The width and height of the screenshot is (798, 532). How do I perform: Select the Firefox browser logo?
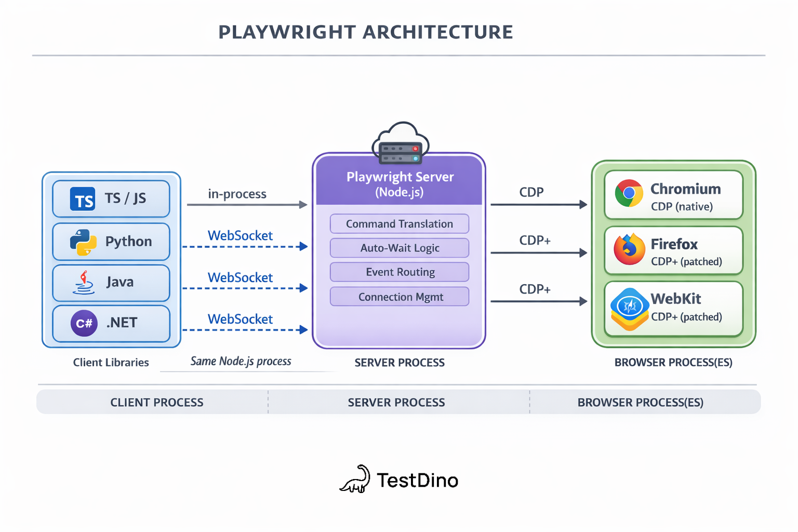[x=629, y=249]
